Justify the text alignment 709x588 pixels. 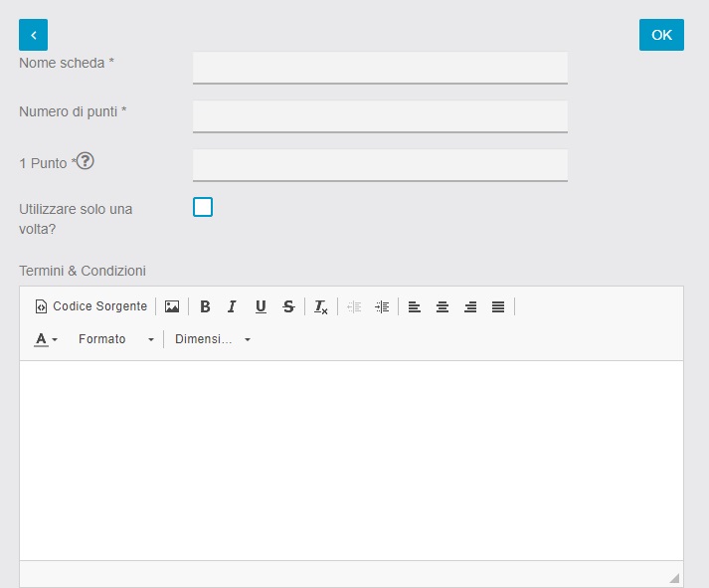click(498, 306)
